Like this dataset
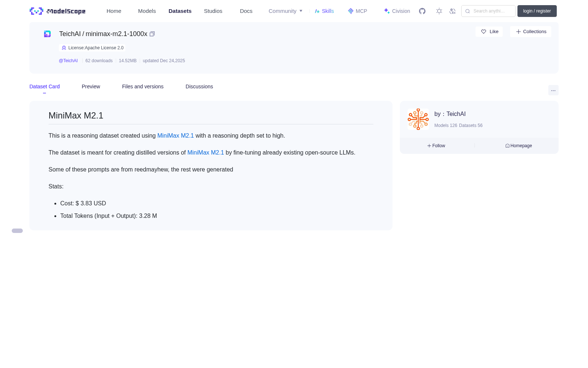The height and width of the screenshot is (368, 588). [x=489, y=32]
